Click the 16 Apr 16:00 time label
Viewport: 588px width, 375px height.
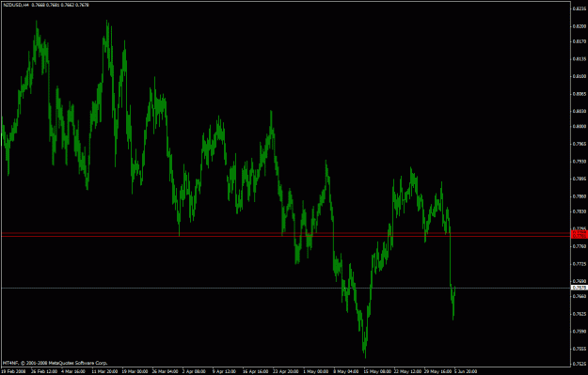tap(255, 371)
